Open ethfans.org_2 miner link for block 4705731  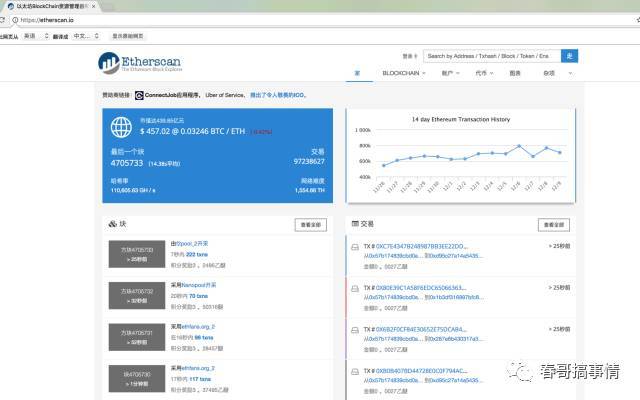pos(198,327)
